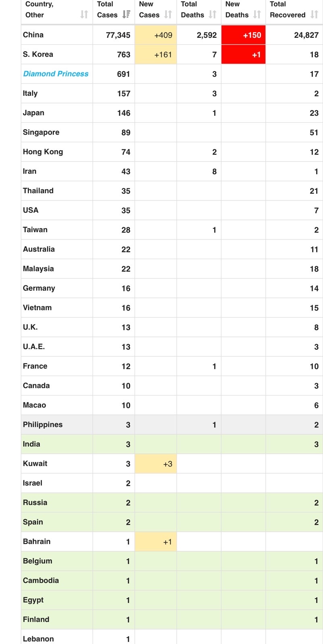Open the Diamond Princess link
The height and width of the screenshot is (644, 323).
(56, 74)
